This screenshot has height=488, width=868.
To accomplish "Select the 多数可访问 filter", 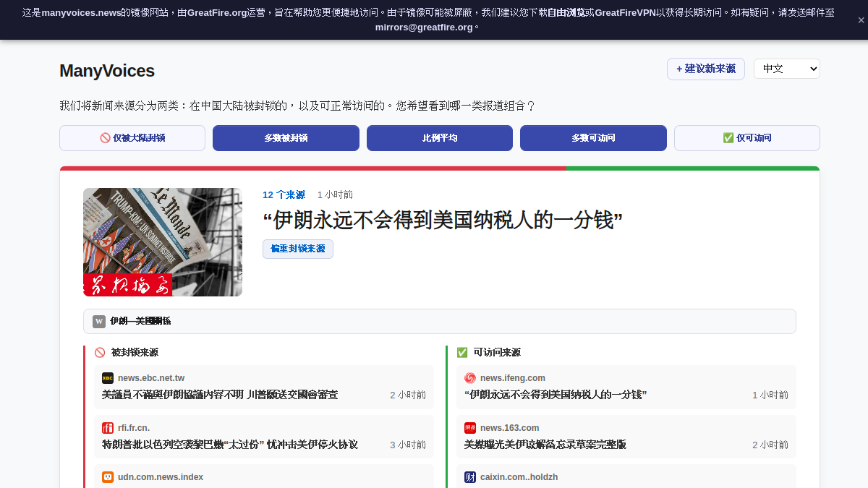I will 593,138.
